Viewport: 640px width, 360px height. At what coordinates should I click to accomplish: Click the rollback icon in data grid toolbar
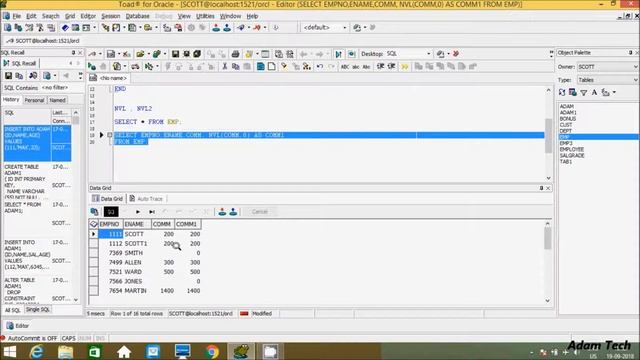233,211
